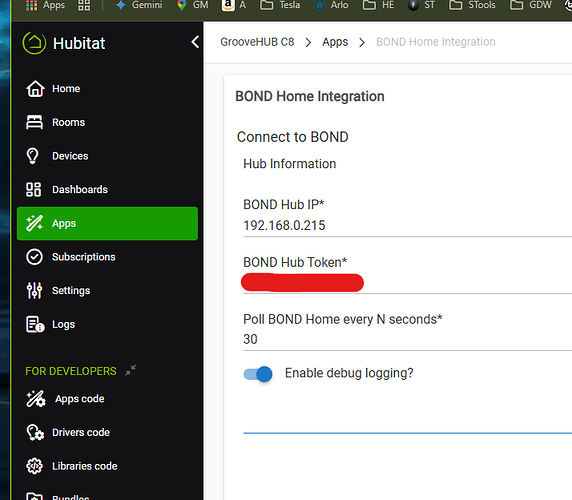The width and height of the screenshot is (572, 500).
Task: Click the Libraries code gear icon
Action: pyautogui.click(x=34, y=466)
